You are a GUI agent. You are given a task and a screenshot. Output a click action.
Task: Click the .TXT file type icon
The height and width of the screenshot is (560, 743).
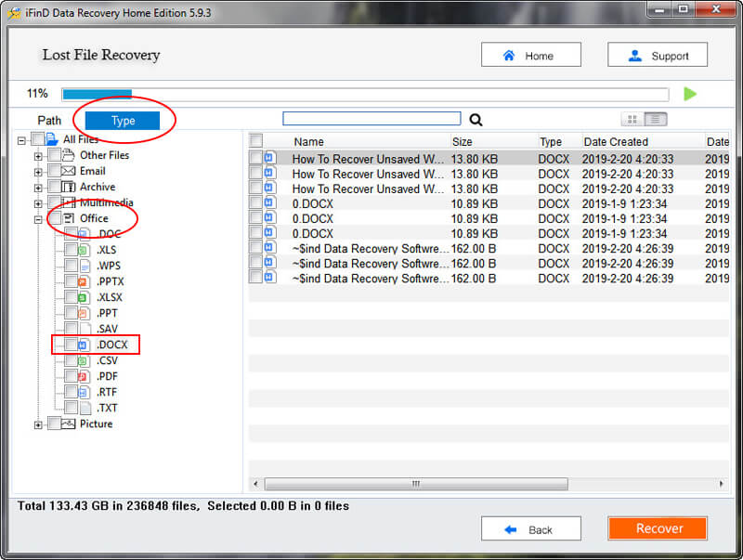tap(85, 408)
